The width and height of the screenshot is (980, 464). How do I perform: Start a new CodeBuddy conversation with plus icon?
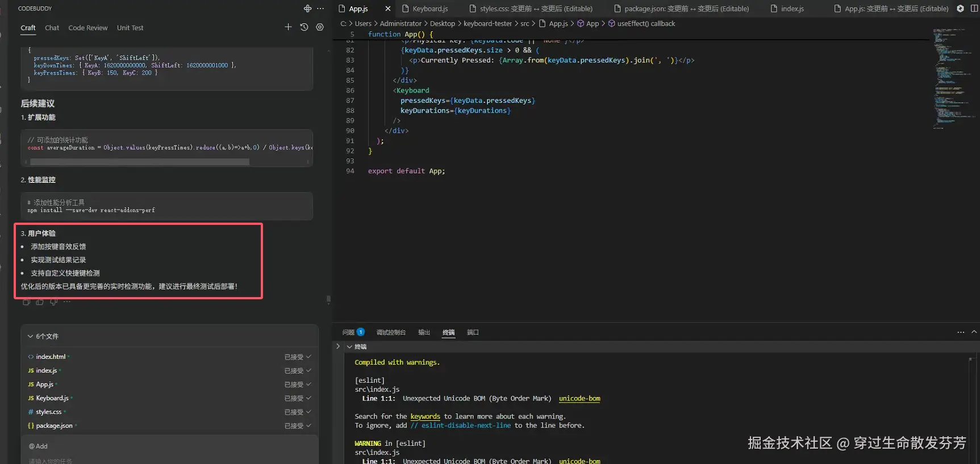(x=288, y=27)
